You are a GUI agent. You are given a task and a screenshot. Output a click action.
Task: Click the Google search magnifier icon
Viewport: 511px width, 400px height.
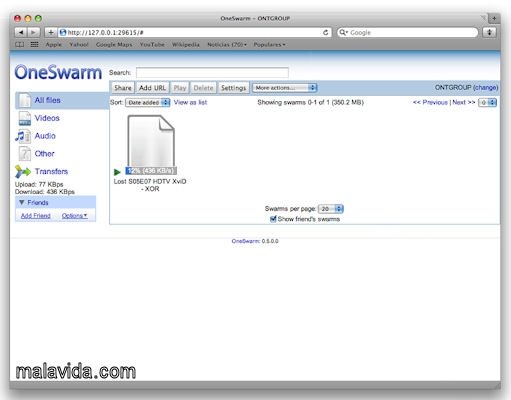tap(343, 32)
